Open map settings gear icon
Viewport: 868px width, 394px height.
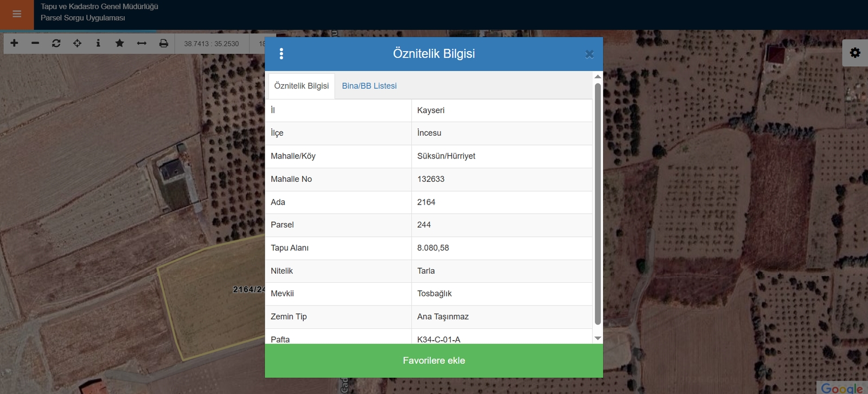click(855, 53)
